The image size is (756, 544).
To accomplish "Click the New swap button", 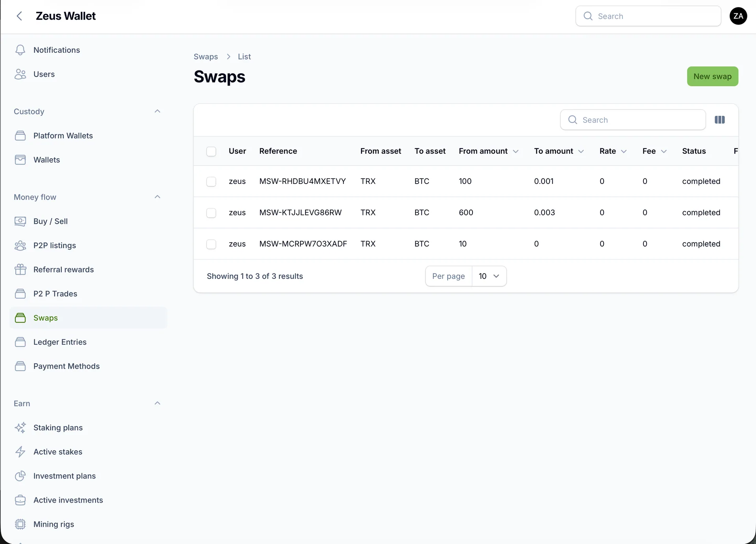I will pos(712,76).
